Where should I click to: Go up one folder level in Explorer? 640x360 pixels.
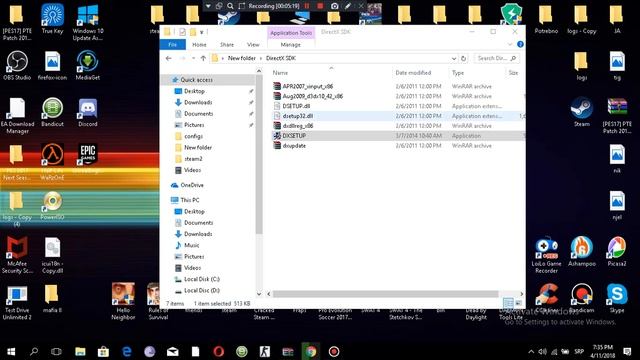tap(203, 58)
